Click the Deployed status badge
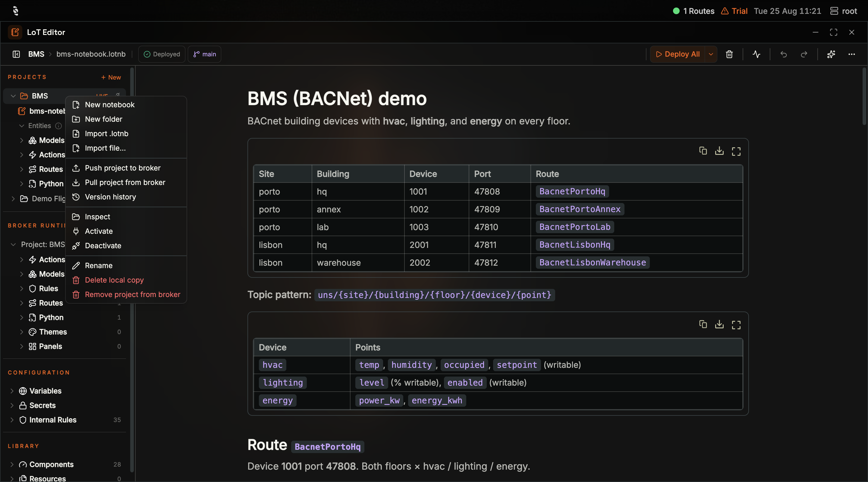868x482 pixels. tap(162, 54)
